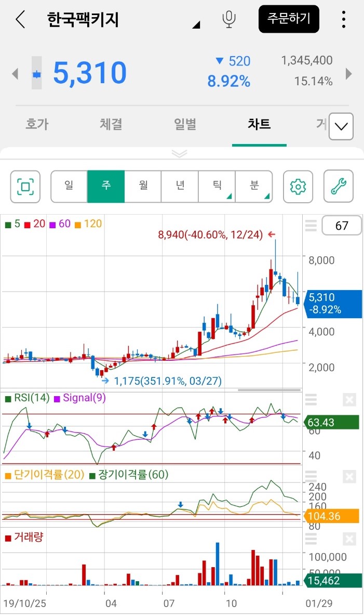
Task: Edit the candle count field 67
Action: (x=342, y=226)
